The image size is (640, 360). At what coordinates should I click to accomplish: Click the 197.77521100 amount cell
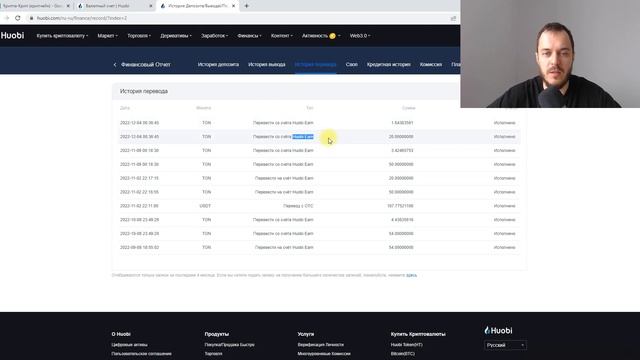[400, 206]
